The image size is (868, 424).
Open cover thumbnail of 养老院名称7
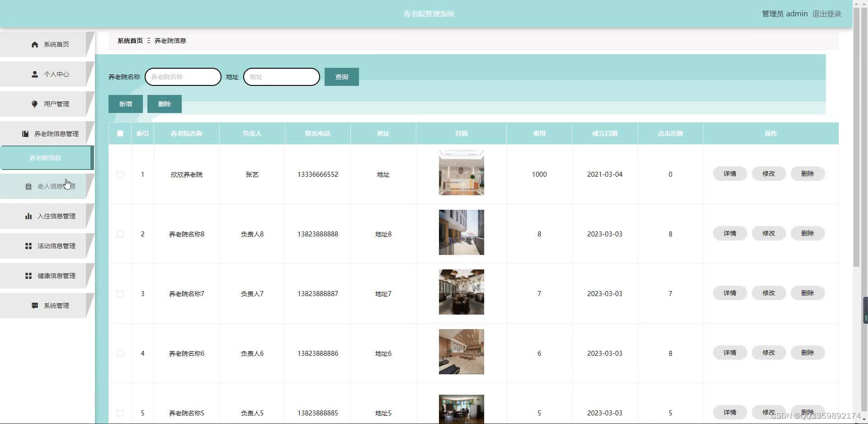pyautogui.click(x=461, y=292)
